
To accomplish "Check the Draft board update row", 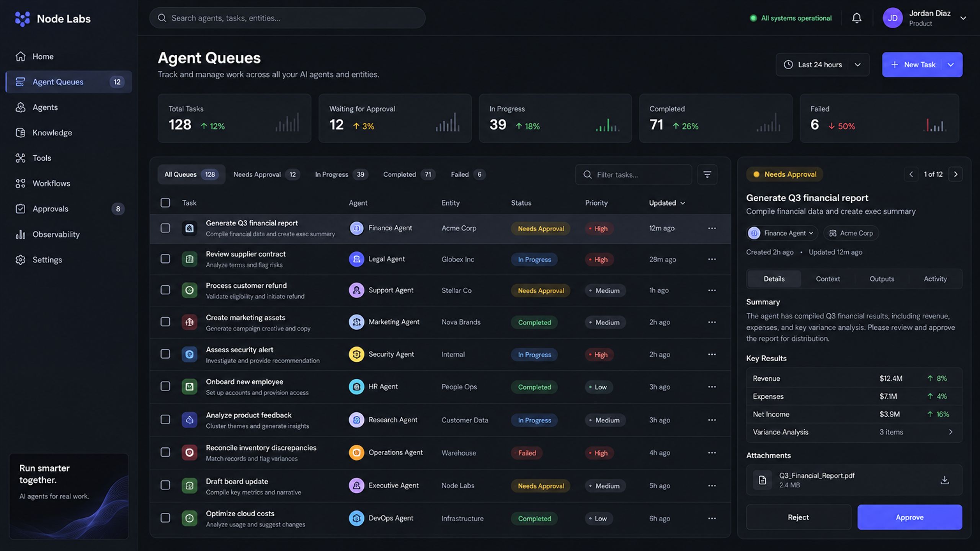I will 165,485.
